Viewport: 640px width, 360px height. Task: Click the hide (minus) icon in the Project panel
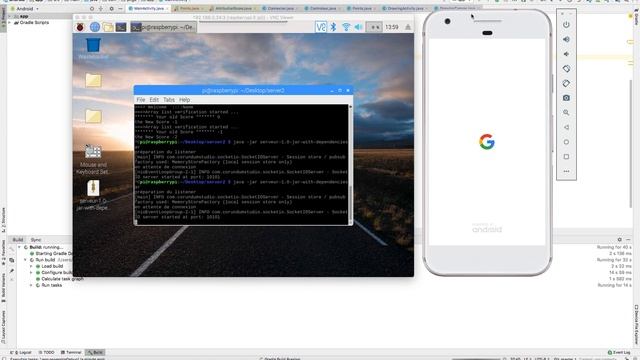(120, 9)
